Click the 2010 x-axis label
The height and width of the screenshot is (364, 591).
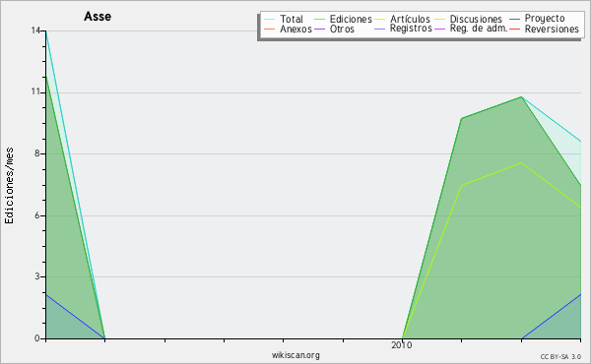point(402,345)
